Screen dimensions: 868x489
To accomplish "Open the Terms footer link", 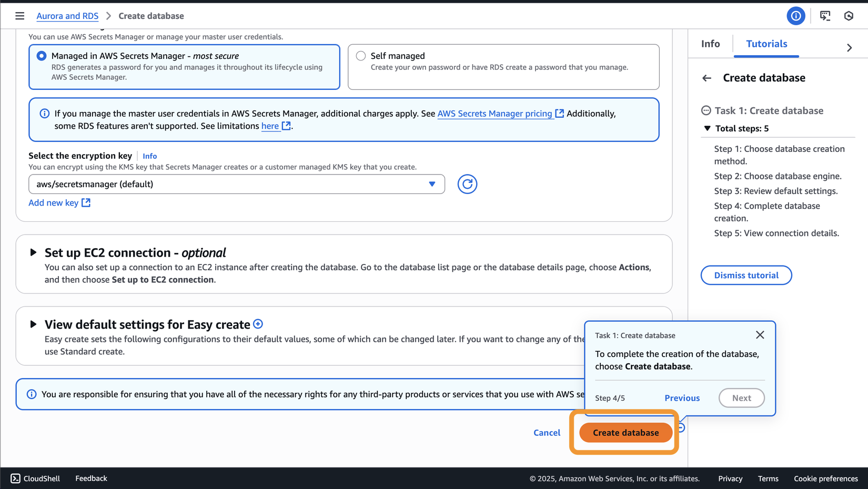I will [x=768, y=478].
